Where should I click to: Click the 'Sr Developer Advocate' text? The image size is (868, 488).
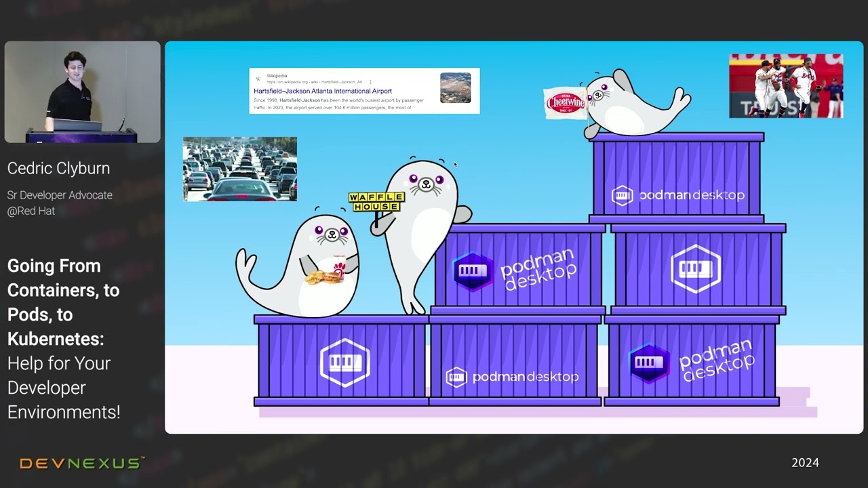point(60,195)
